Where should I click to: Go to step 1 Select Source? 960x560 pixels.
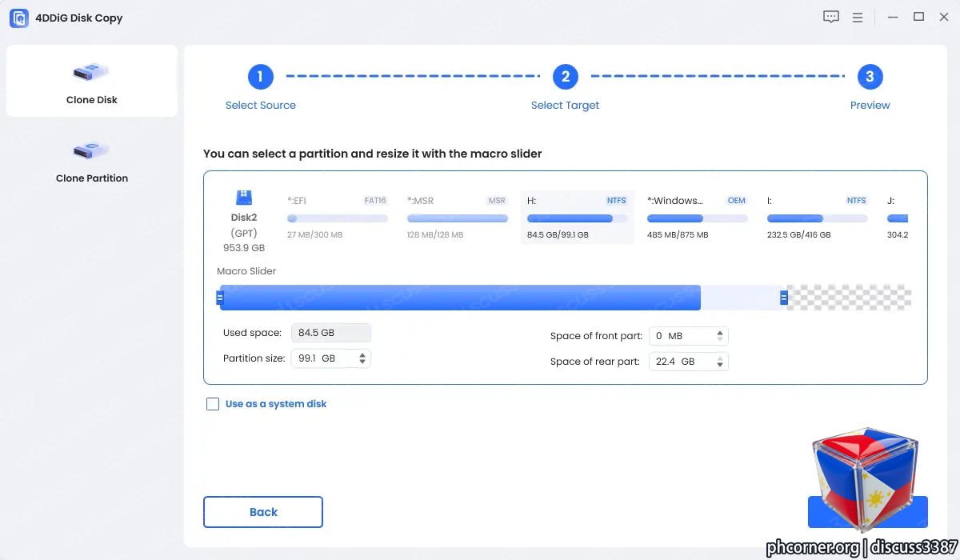[261, 77]
